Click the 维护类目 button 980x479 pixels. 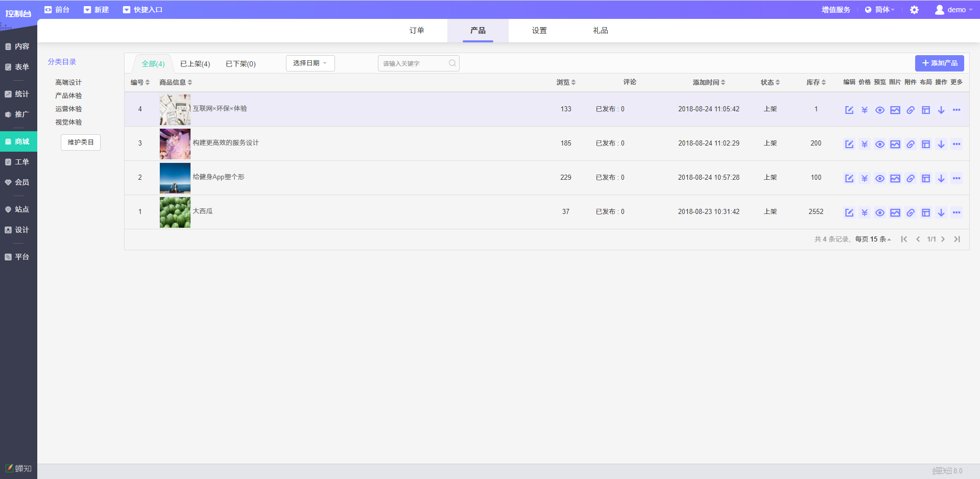[x=81, y=142]
